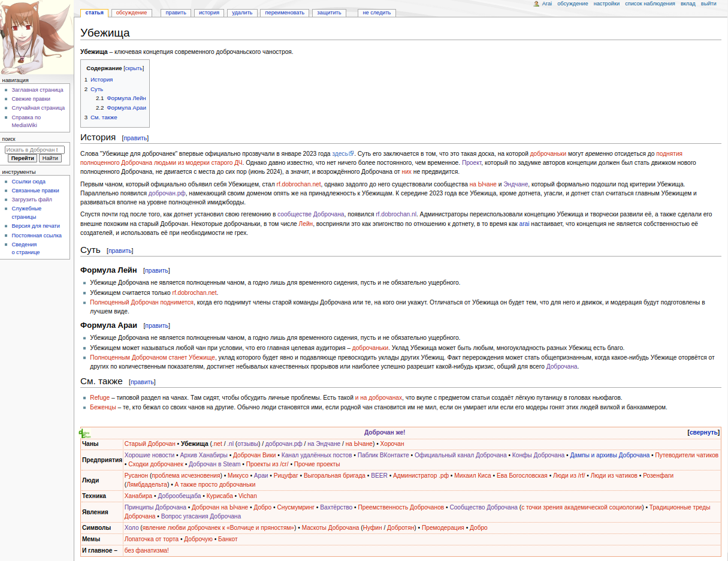Open the rf.dobrochan.net link in История

(x=298, y=184)
